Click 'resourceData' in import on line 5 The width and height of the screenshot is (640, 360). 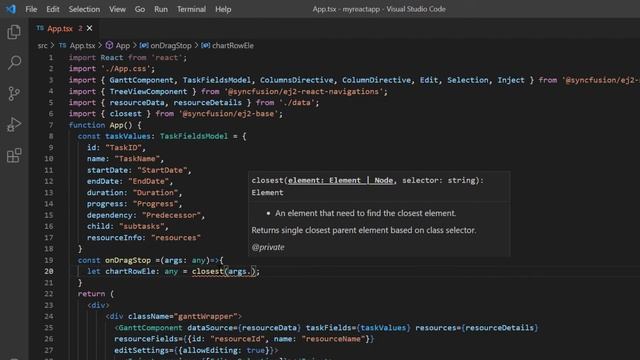pyautogui.click(x=137, y=102)
